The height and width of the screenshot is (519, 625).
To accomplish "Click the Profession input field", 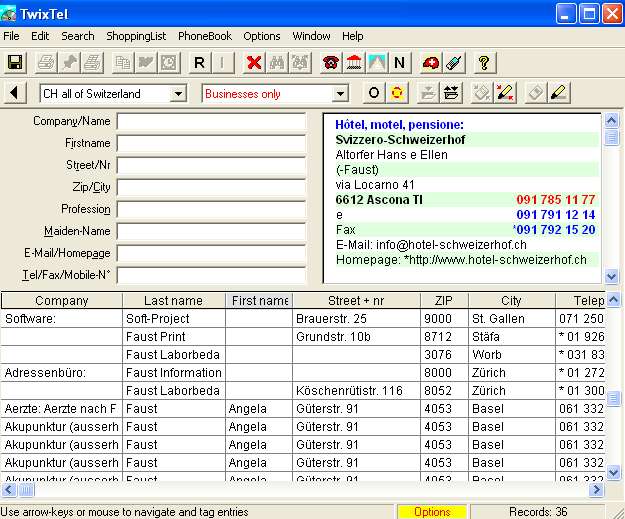I will pyautogui.click(x=210, y=210).
